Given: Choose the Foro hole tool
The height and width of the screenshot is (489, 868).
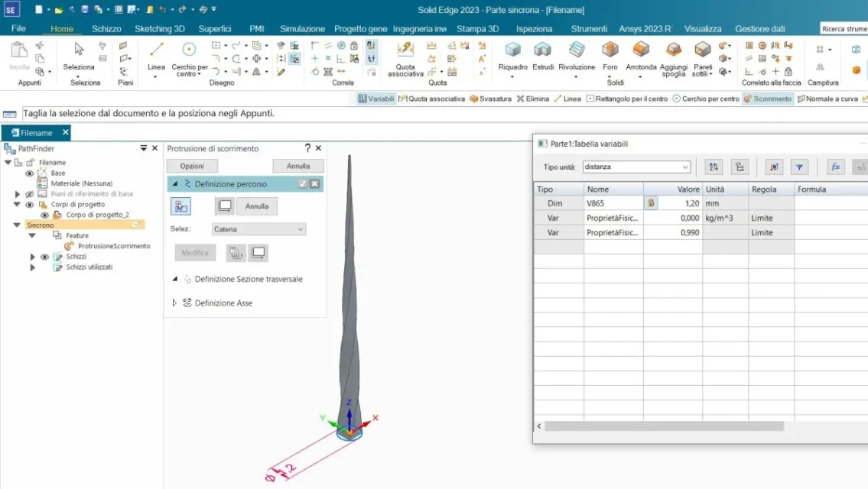Looking at the screenshot, I should click(x=610, y=54).
